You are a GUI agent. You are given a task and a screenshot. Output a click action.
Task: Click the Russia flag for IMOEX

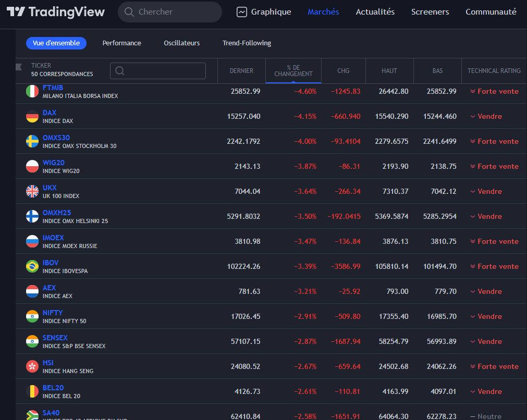tap(32, 241)
